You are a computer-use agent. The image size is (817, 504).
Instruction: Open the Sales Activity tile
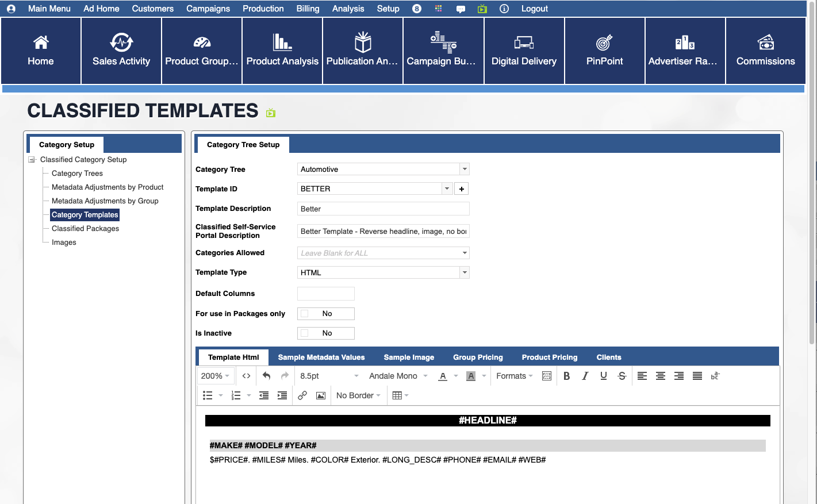pos(121,51)
